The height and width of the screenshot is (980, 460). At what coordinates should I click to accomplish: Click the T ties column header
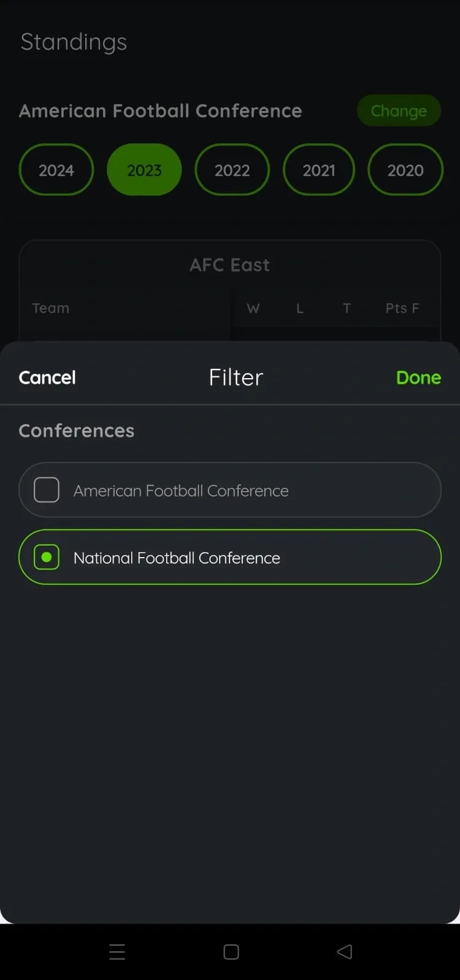[347, 308]
